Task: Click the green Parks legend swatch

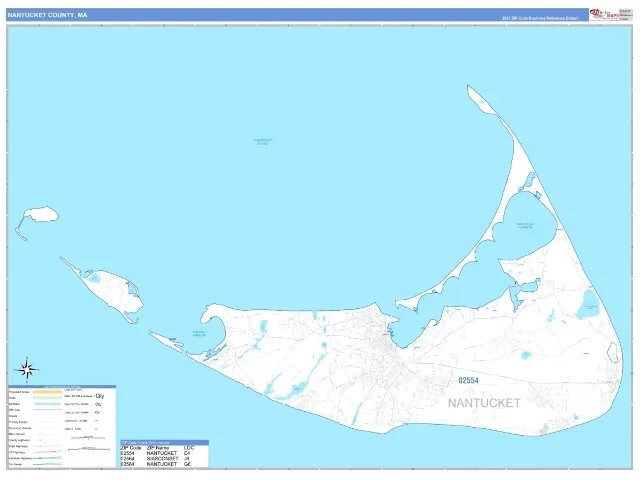Action: click(x=47, y=398)
